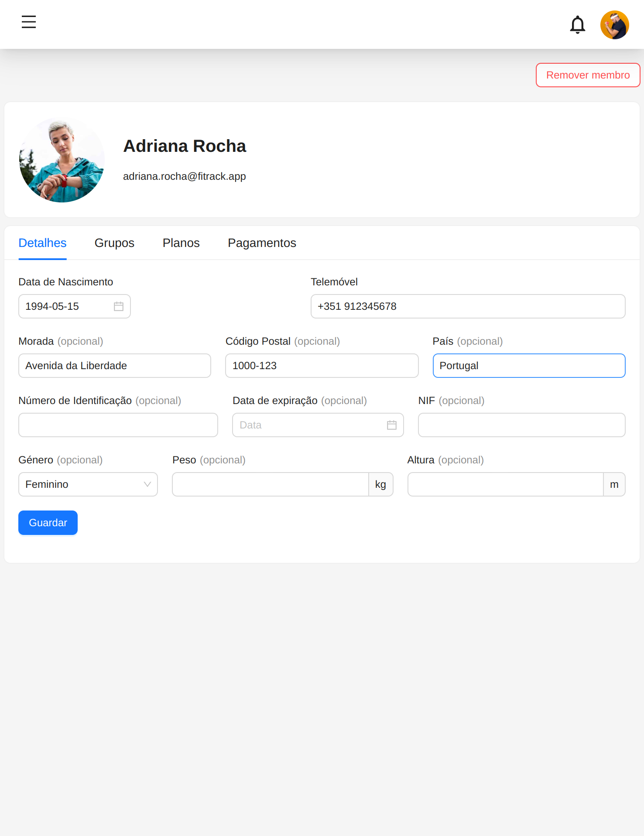Click the Data de expiração date field
The image size is (644, 836).
(318, 425)
